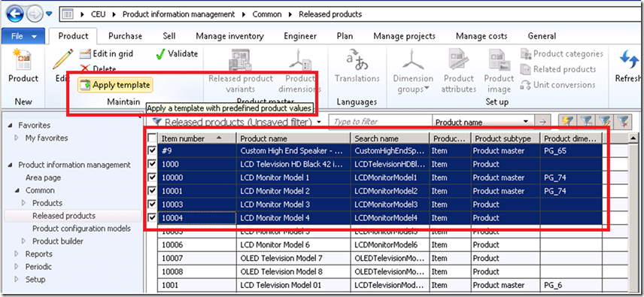Image resolution: width=644 pixels, height=297 pixels.
Task: Select Released products in navigation
Action: click(64, 216)
